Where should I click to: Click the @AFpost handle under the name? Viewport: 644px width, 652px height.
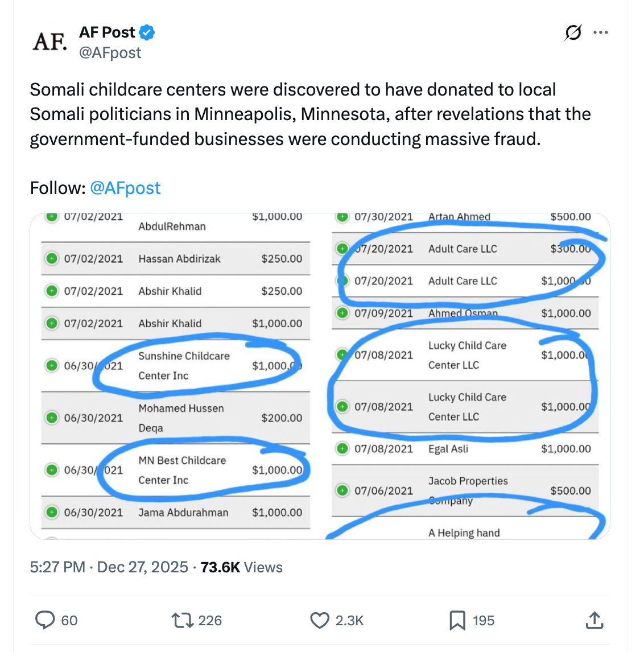[110, 53]
